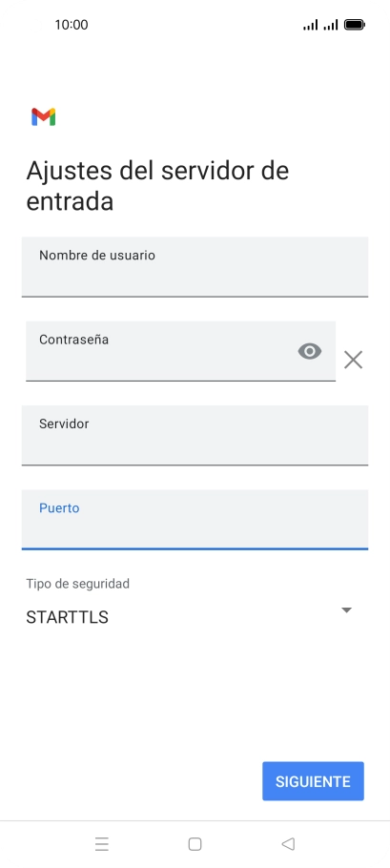Go to home via square icon
The height and width of the screenshot is (868, 390).
click(x=195, y=843)
